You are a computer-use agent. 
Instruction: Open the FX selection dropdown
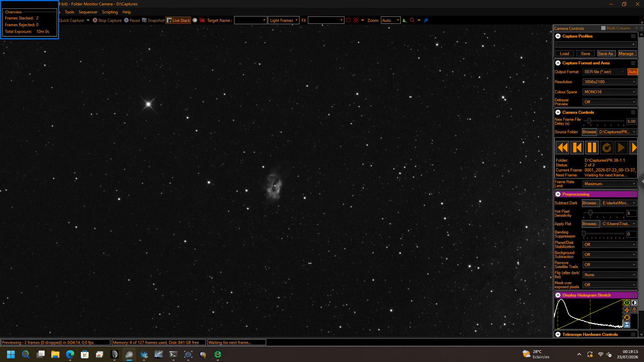click(x=326, y=20)
